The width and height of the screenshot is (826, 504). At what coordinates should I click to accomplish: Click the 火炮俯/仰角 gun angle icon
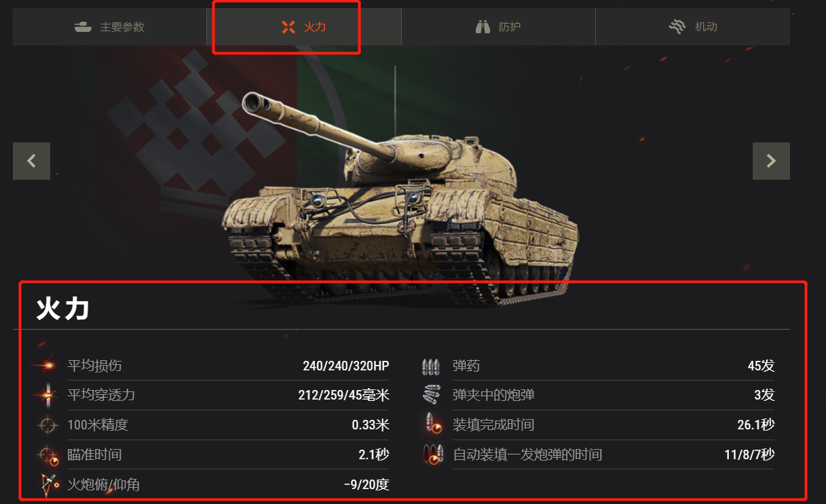pyautogui.click(x=48, y=484)
